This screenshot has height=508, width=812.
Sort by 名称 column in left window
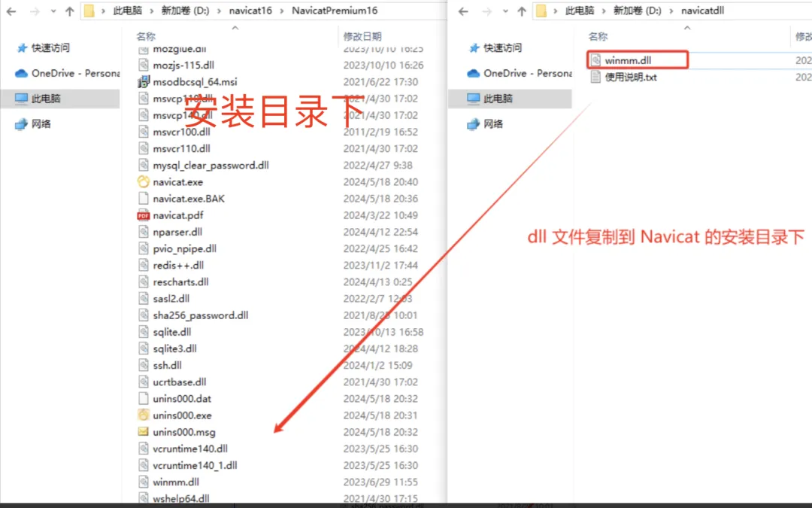pos(146,36)
